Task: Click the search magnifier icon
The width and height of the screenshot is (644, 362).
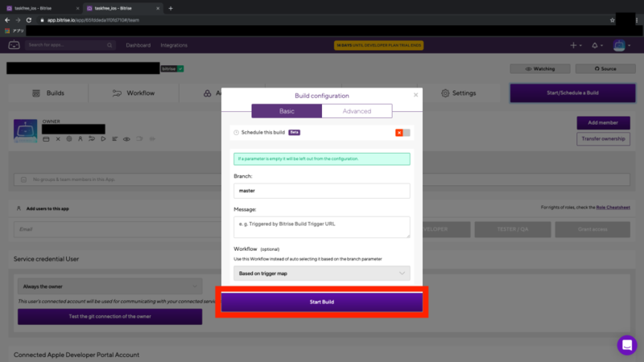Action: [109, 45]
